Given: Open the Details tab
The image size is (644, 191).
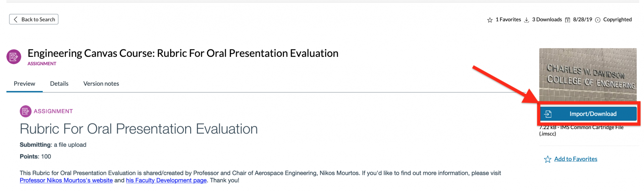Looking at the screenshot, I should pyautogui.click(x=59, y=84).
